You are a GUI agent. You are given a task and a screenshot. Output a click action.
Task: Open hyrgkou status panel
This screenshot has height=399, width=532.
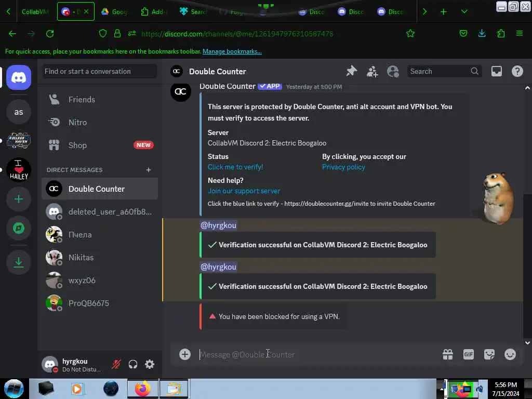click(73, 365)
